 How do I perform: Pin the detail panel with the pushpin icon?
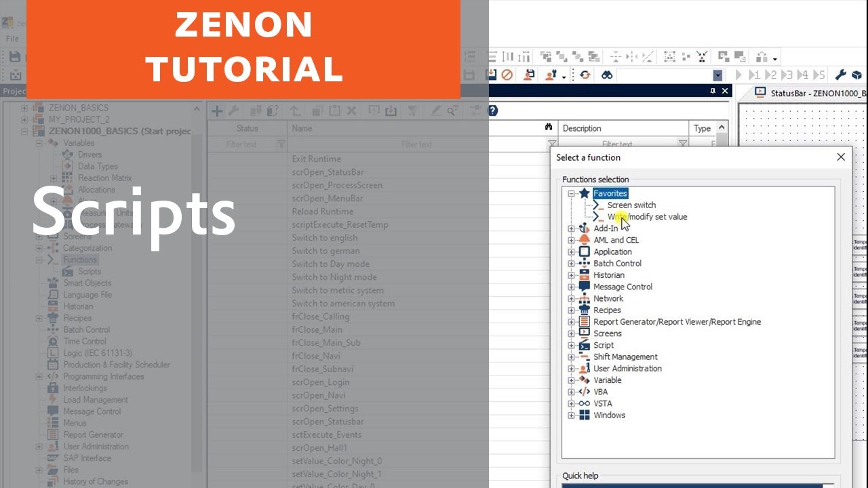point(713,91)
